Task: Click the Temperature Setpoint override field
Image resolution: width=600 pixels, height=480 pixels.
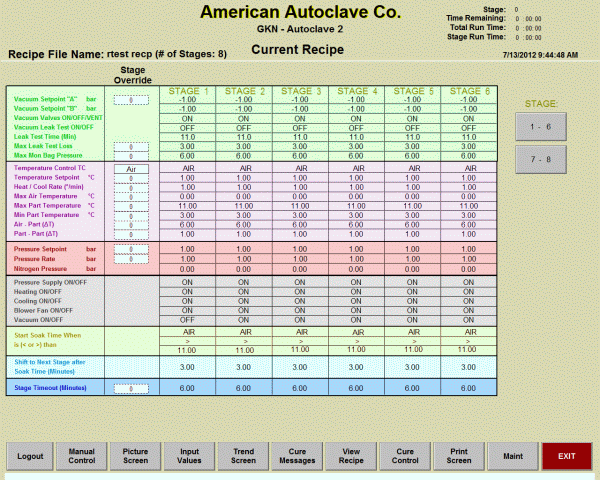Action: (x=131, y=178)
